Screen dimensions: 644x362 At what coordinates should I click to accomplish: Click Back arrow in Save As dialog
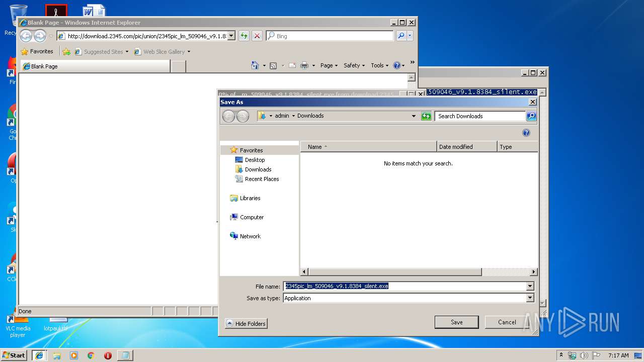pos(228,116)
